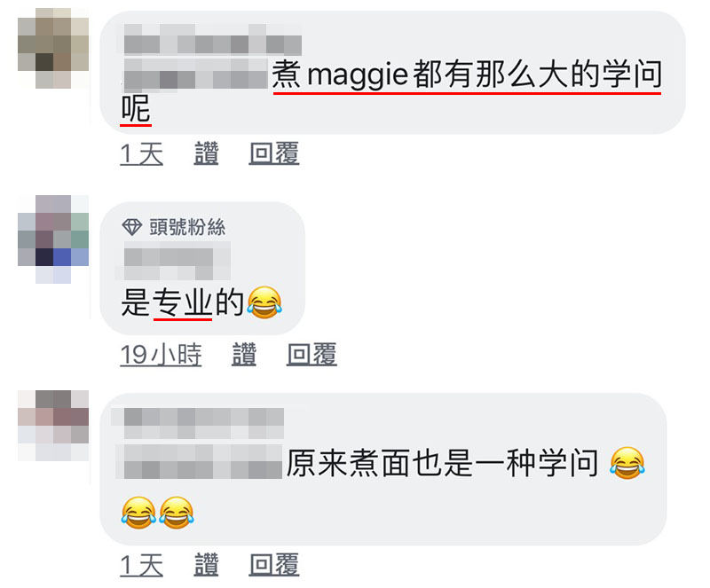Like the comment about cooking maggie
The image size is (710, 588).
click(206, 153)
